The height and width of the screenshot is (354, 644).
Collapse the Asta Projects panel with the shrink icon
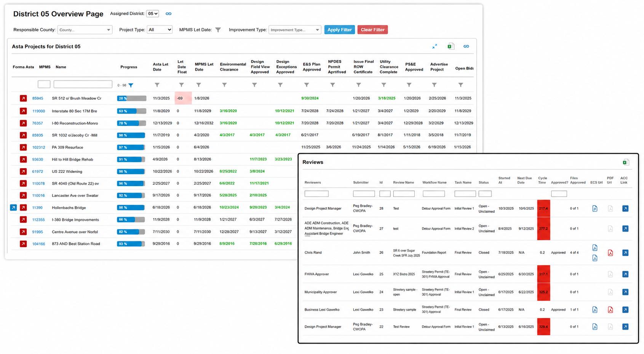coord(435,46)
